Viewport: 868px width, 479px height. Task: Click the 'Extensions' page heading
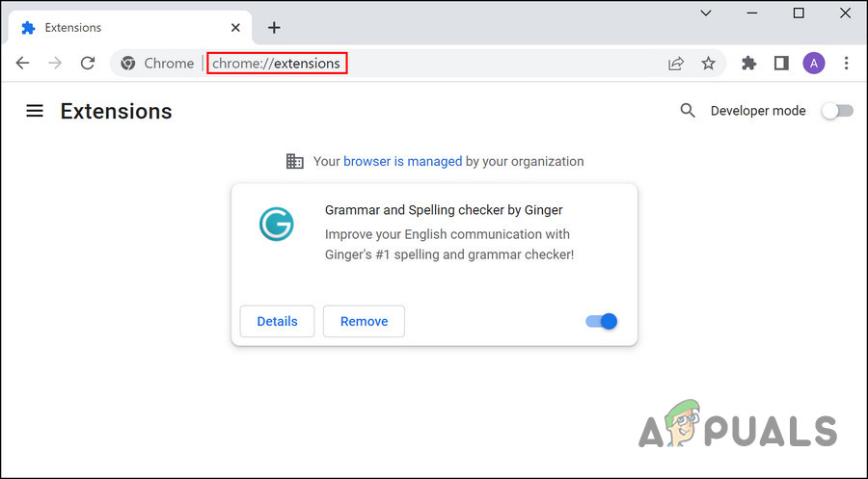point(117,111)
